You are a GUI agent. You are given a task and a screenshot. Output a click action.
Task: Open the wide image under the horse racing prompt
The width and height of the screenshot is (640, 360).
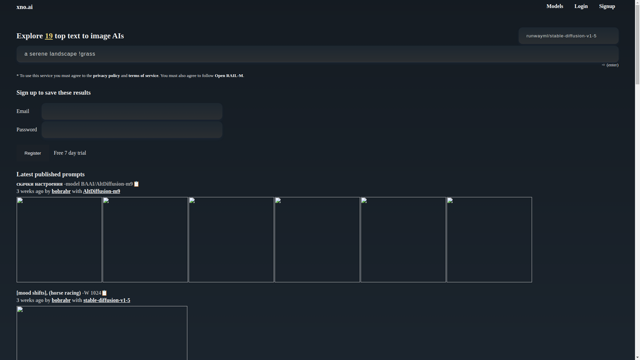click(x=102, y=333)
